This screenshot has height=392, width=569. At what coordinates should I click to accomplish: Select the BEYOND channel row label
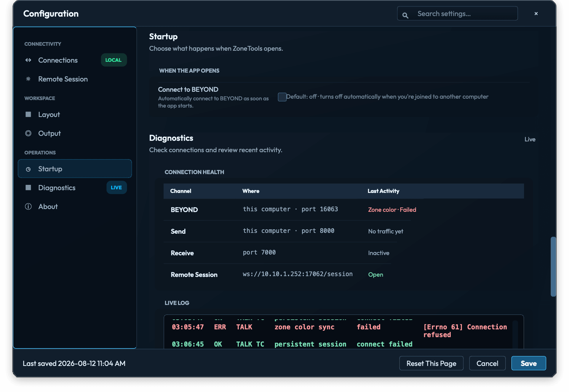coord(184,210)
